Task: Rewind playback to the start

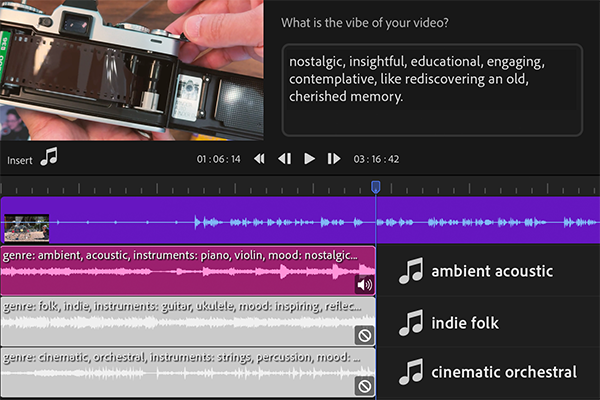Action: point(259,159)
